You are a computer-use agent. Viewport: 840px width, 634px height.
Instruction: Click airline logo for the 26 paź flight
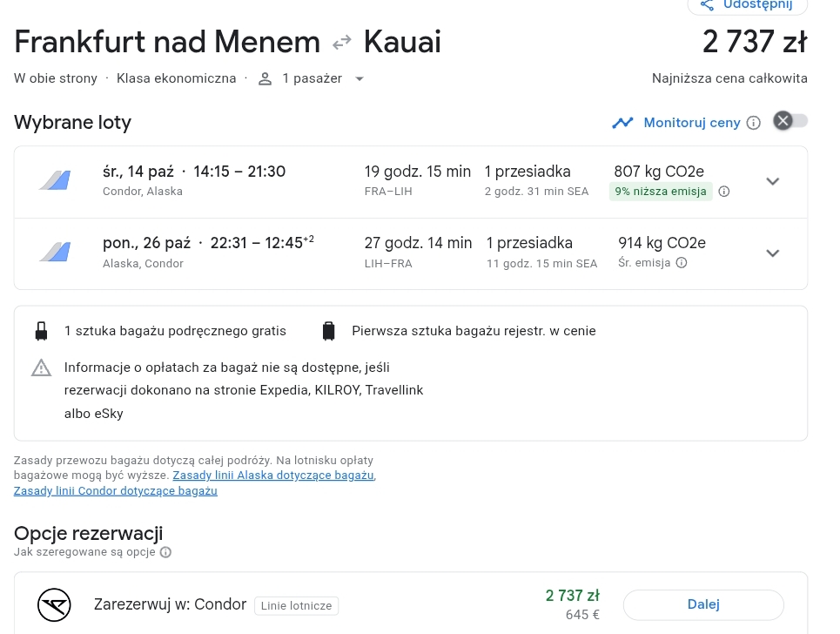(55, 252)
